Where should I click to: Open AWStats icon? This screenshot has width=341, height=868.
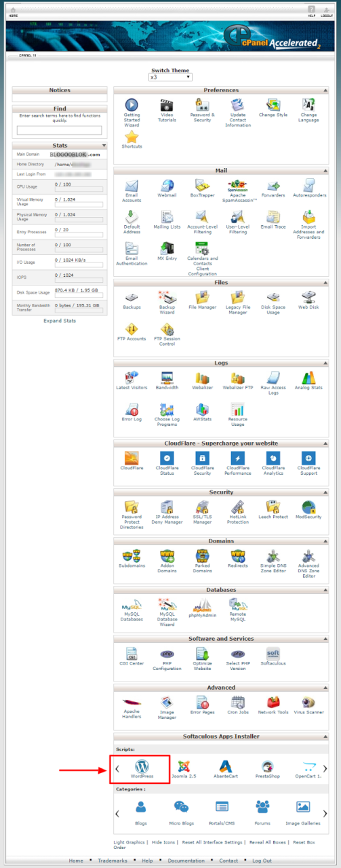click(x=202, y=410)
